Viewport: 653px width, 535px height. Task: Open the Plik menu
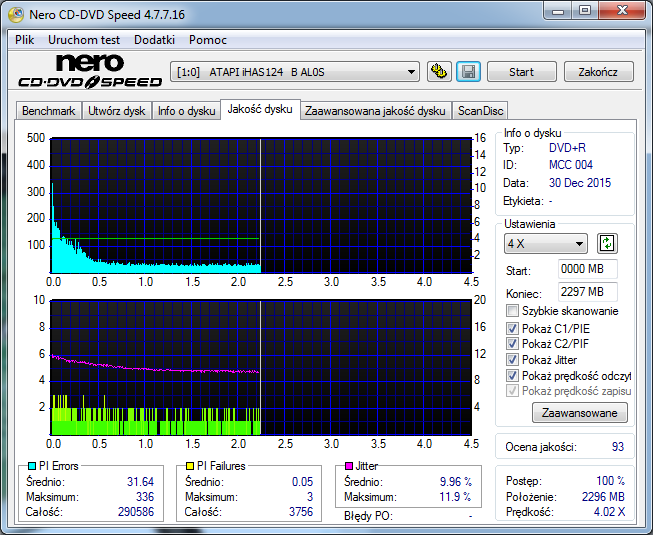pos(25,40)
